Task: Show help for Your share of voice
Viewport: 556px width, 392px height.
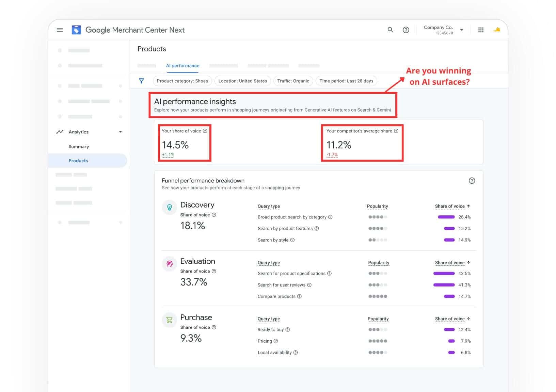Action: point(205,131)
